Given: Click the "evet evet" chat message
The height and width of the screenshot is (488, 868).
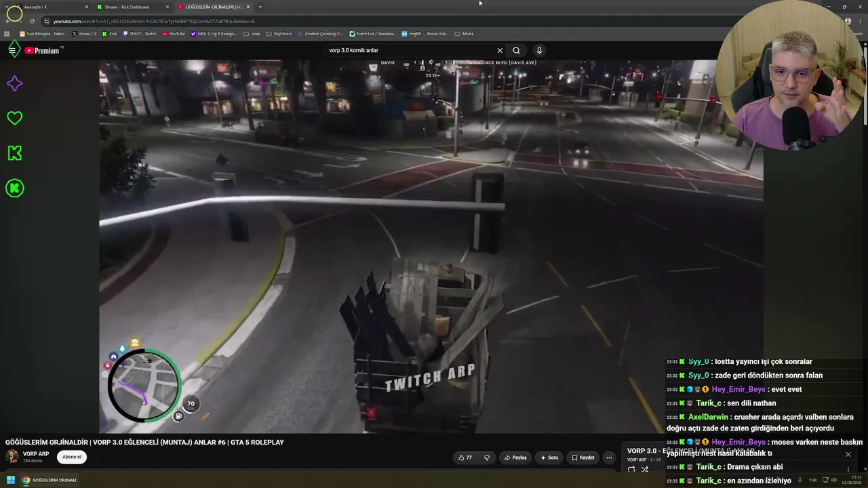Looking at the screenshot, I should click(787, 389).
